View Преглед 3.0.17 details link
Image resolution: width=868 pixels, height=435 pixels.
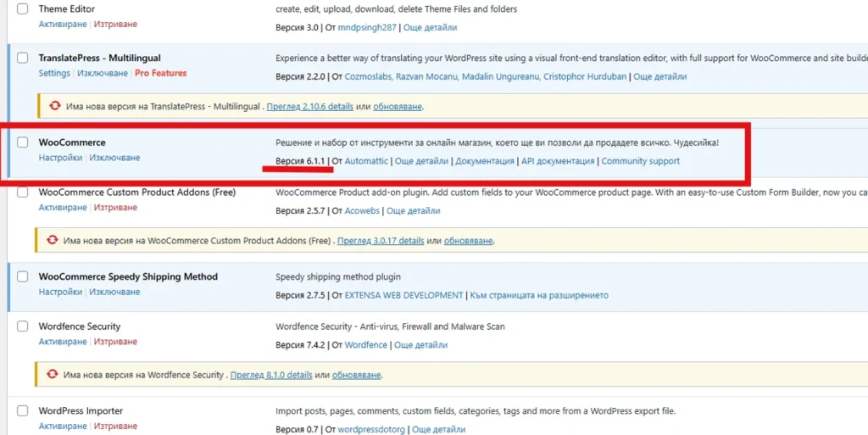click(x=381, y=242)
